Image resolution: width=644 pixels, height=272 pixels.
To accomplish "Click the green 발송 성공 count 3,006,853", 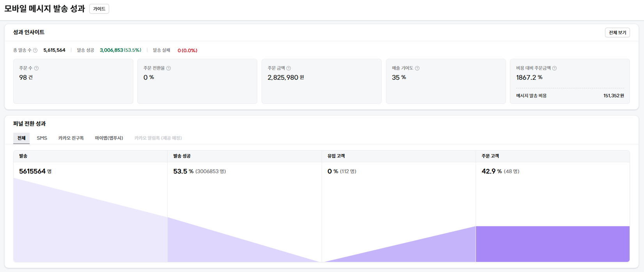I will click(111, 51).
